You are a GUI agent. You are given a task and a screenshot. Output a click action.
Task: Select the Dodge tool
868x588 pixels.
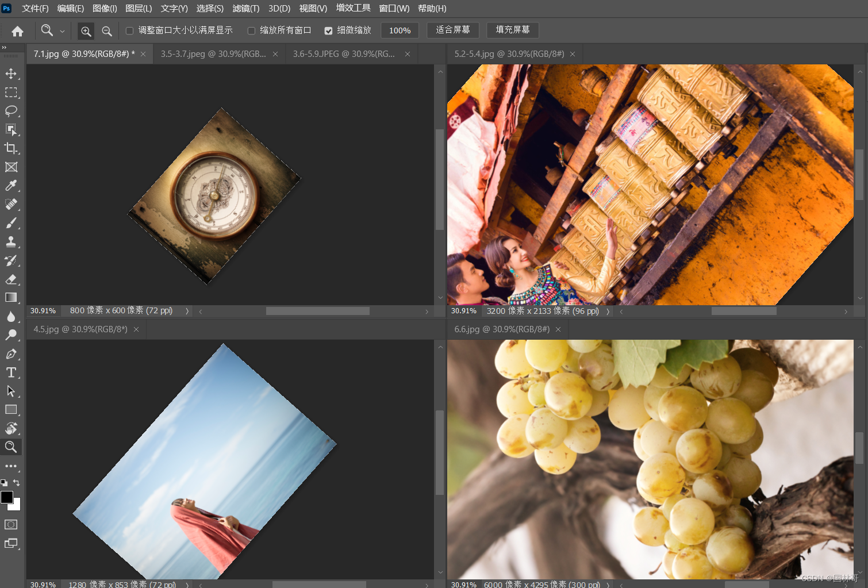coord(11,335)
